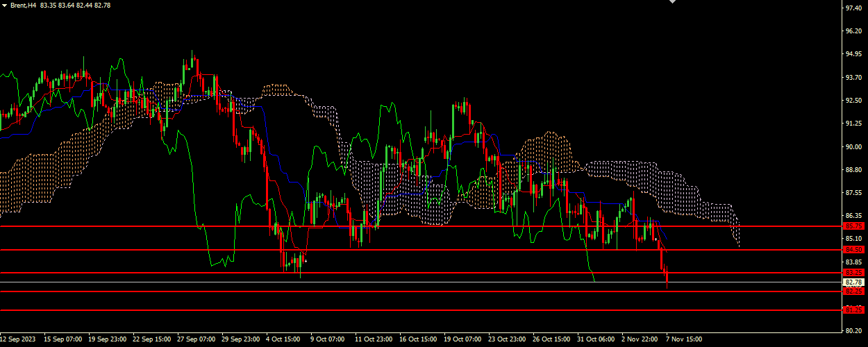Click the 23 Oct 23:00 time axis label
Viewport: 868px width, 347px height.
[x=507, y=340]
